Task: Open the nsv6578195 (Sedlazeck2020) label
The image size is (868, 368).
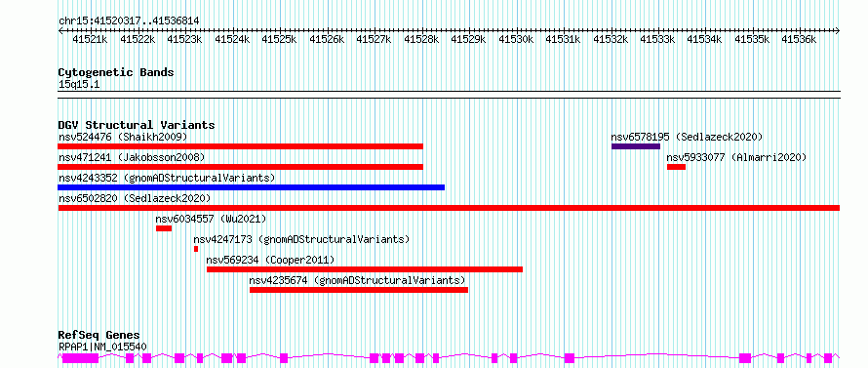Action: pyautogui.click(x=687, y=137)
